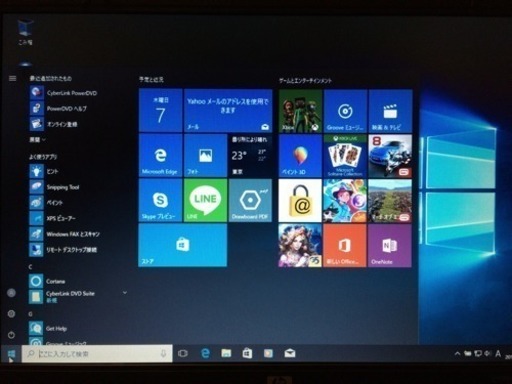Screen dimensions: 512x384
Task: Open the Recycle Bin desktop icon
Action: click(25, 32)
